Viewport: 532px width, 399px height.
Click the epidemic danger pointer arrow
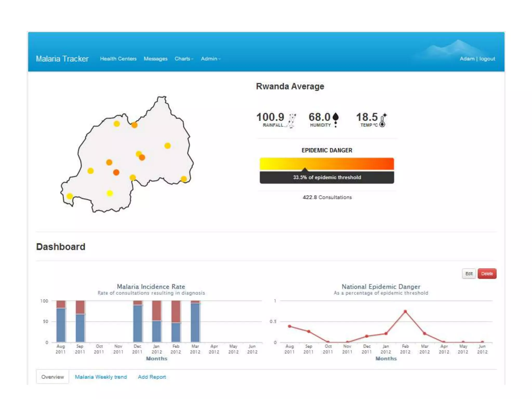point(305,169)
